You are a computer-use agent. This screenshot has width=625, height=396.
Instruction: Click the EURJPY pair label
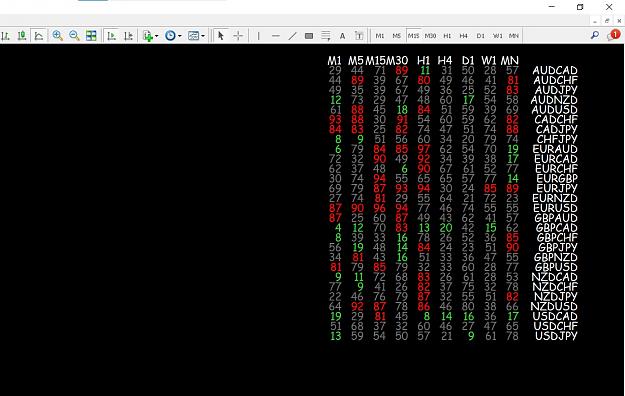pos(557,188)
